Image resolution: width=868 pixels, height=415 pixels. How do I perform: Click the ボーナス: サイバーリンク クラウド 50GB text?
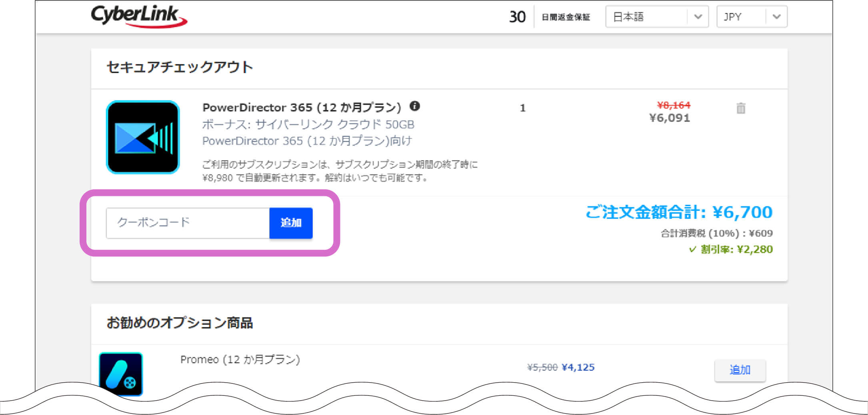pyautogui.click(x=308, y=124)
